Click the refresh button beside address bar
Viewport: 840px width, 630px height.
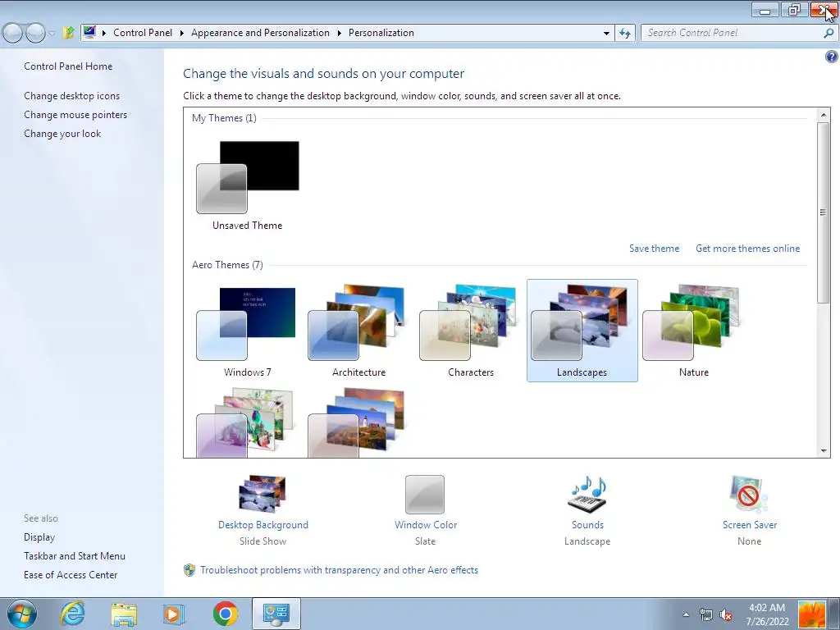point(624,33)
